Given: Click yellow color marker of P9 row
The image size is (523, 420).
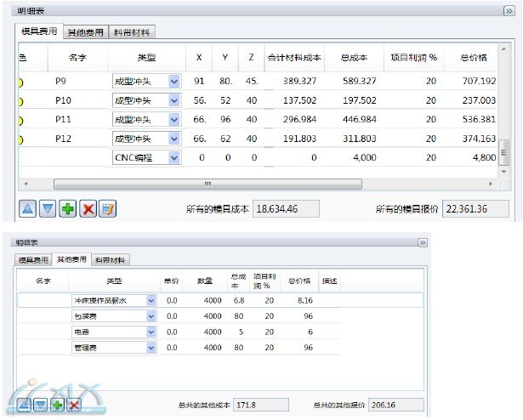Looking at the screenshot, I should (20, 82).
